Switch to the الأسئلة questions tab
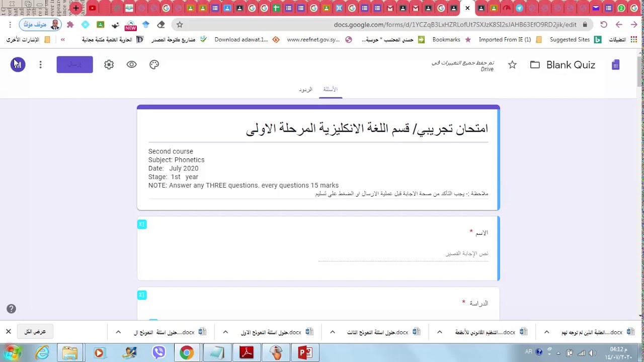 [x=331, y=89]
